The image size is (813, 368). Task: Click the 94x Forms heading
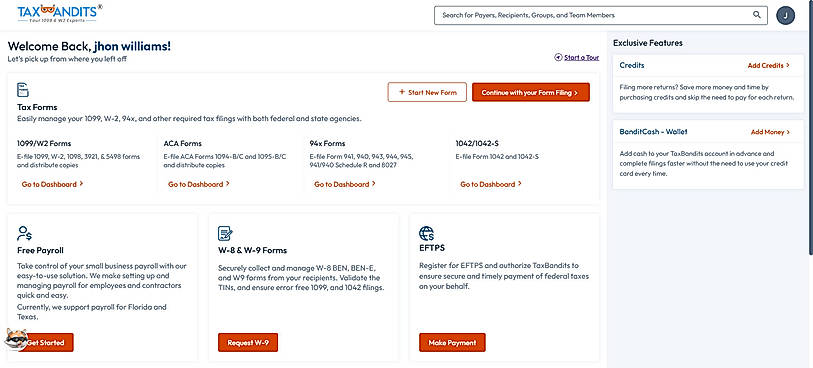pyautogui.click(x=327, y=144)
